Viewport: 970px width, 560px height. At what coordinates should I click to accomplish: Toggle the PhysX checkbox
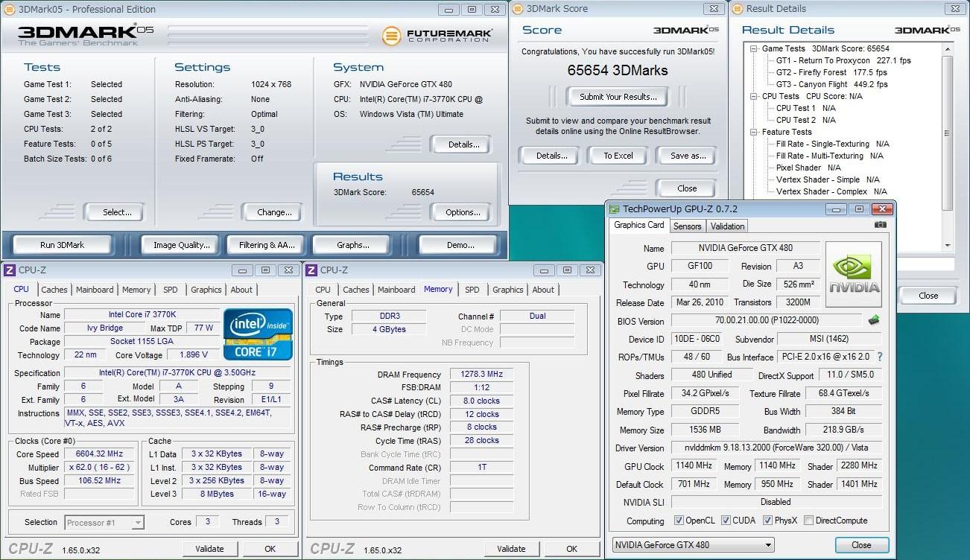(767, 521)
